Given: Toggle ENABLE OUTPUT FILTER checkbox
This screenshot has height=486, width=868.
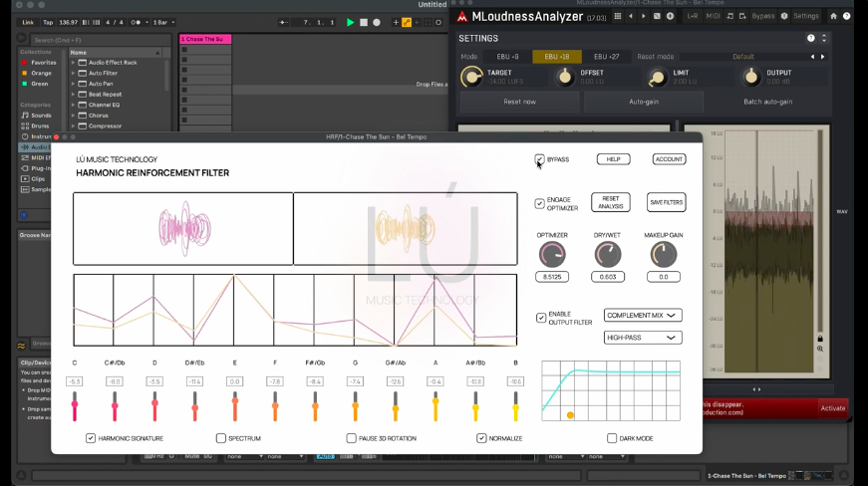Looking at the screenshot, I should (x=541, y=318).
